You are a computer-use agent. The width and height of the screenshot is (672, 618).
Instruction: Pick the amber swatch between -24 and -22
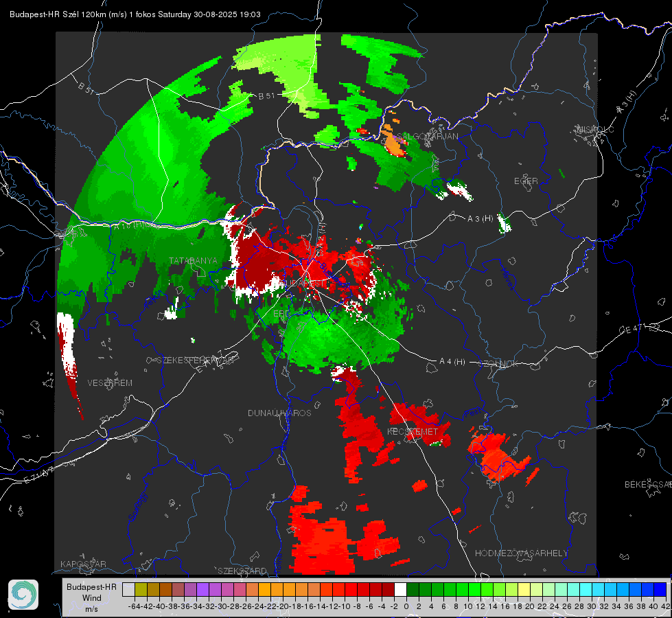click(264, 590)
